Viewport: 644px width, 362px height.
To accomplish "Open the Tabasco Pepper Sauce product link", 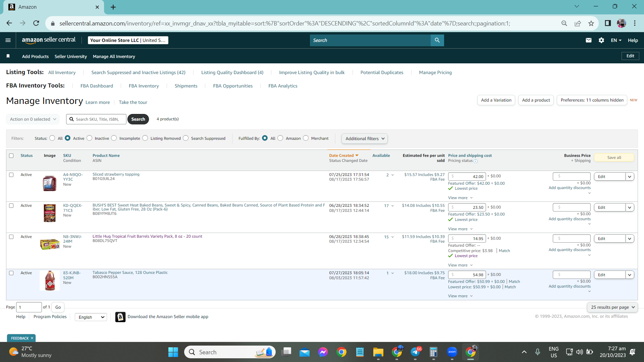I will coord(130,273).
